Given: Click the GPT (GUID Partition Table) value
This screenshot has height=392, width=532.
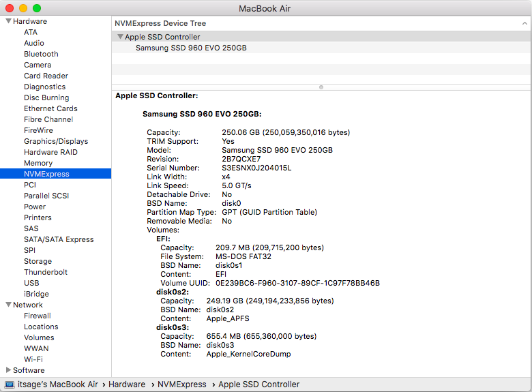Looking at the screenshot, I should coord(269,212).
